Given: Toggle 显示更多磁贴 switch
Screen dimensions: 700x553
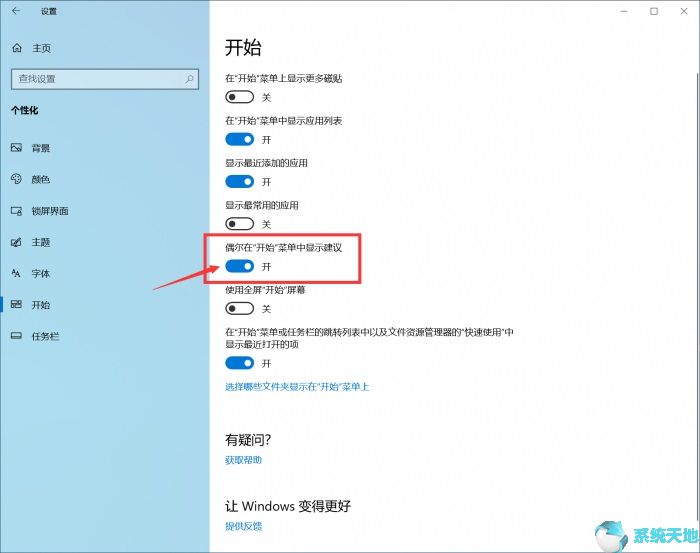Looking at the screenshot, I should [x=239, y=97].
